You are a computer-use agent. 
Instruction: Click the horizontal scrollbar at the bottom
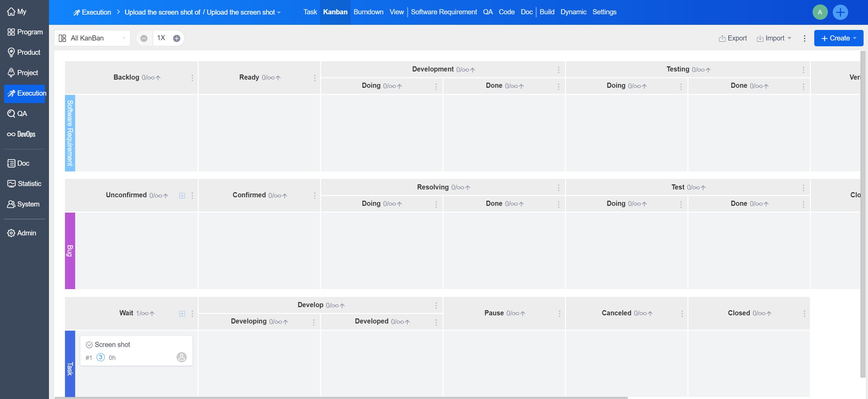pyautogui.click(x=340, y=397)
